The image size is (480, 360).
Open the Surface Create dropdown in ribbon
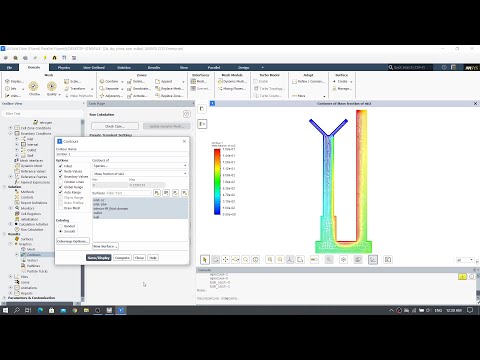tap(342, 81)
